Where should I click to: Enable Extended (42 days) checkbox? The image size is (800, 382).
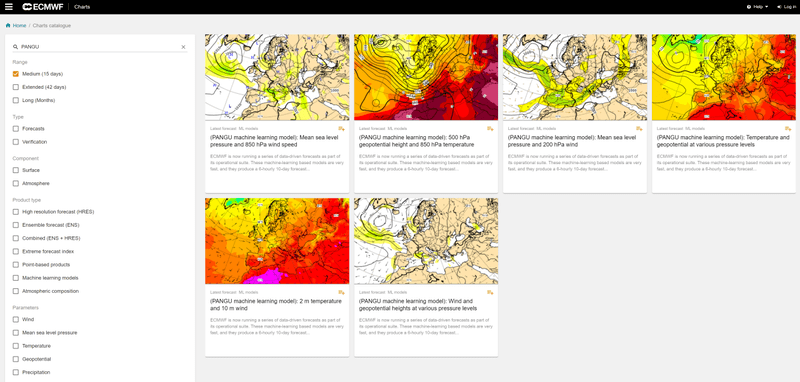pyautogui.click(x=16, y=87)
